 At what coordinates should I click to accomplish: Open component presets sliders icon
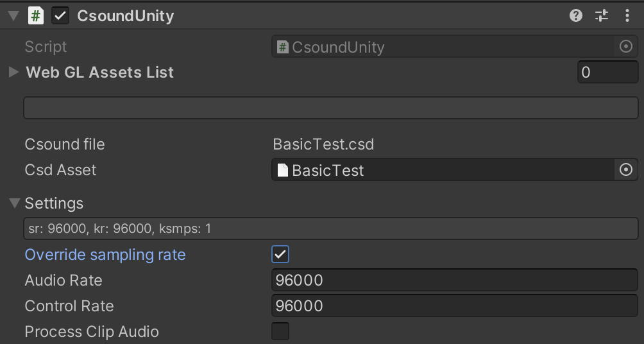point(601,16)
